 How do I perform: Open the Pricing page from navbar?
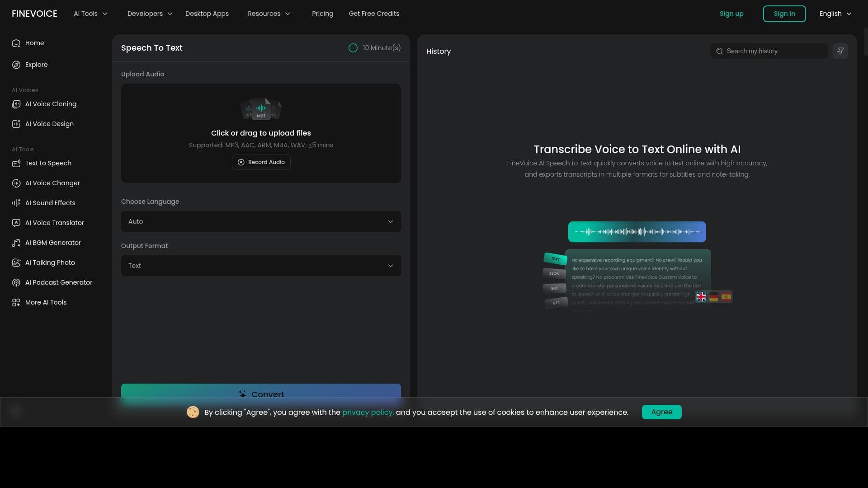[x=322, y=14]
